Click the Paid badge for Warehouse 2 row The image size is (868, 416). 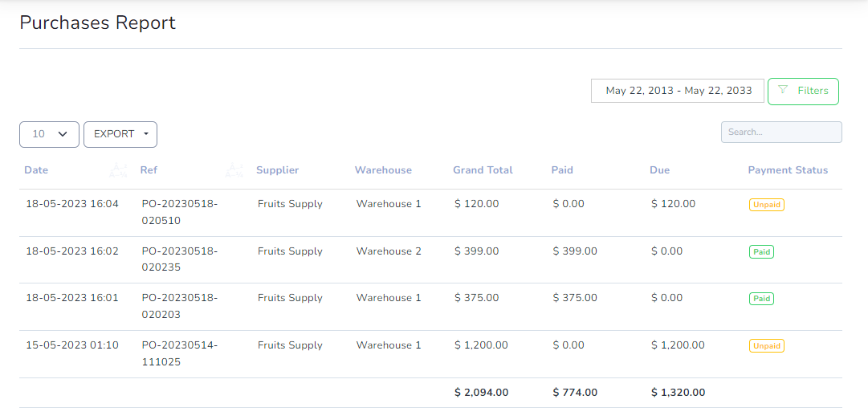point(761,252)
